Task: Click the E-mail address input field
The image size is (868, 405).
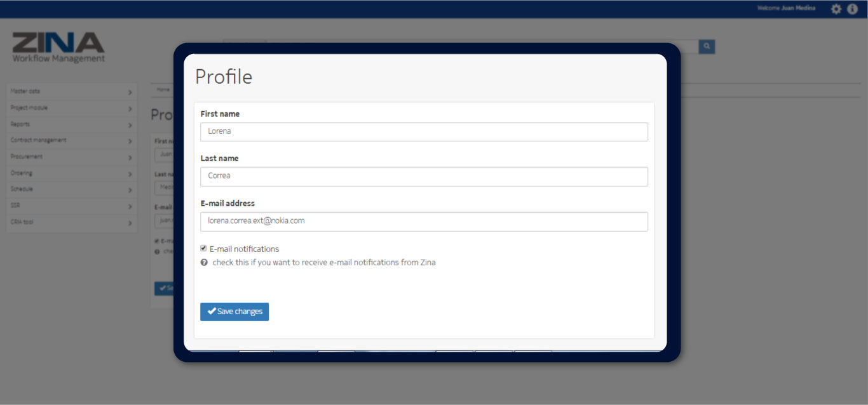Action: coord(424,222)
